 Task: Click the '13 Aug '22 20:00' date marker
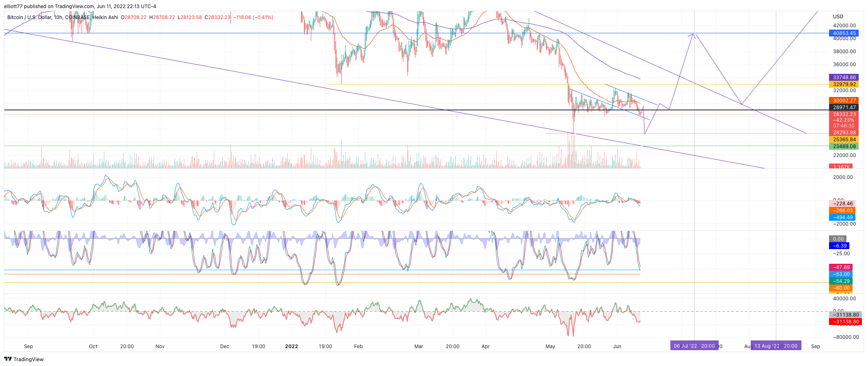(x=776, y=346)
